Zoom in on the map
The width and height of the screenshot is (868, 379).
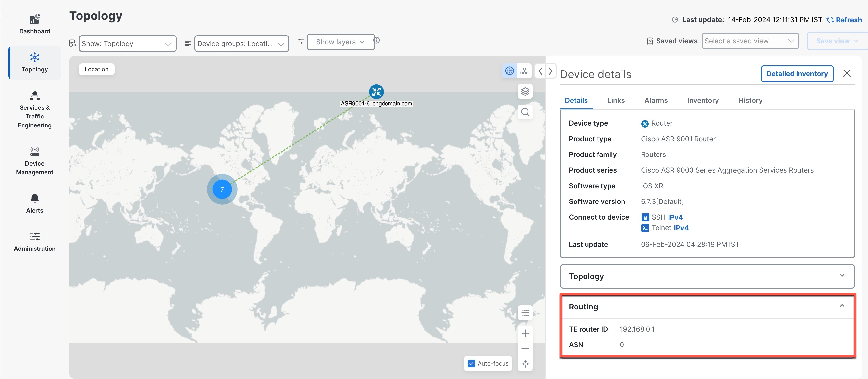[525, 333]
